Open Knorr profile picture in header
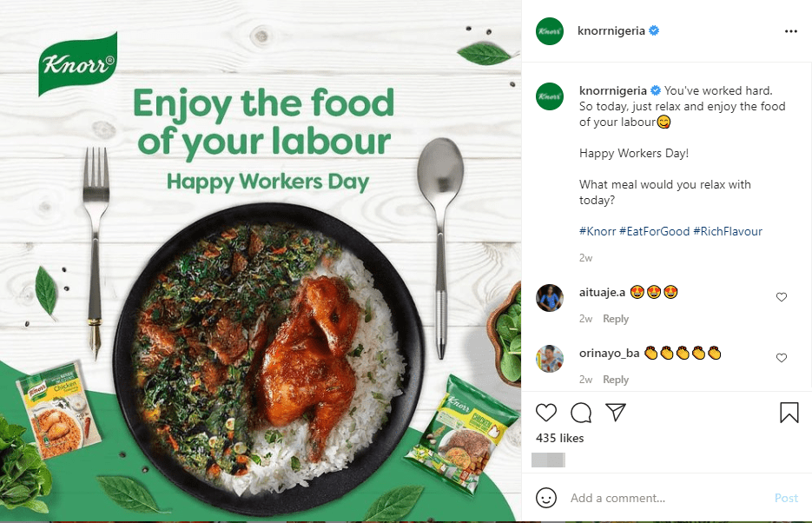Image resolution: width=812 pixels, height=523 pixels. (x=550, y=31)
